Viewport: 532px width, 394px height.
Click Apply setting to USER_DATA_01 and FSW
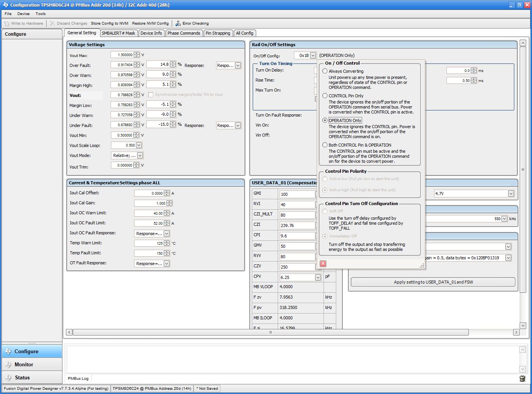(x=432, y=282)
